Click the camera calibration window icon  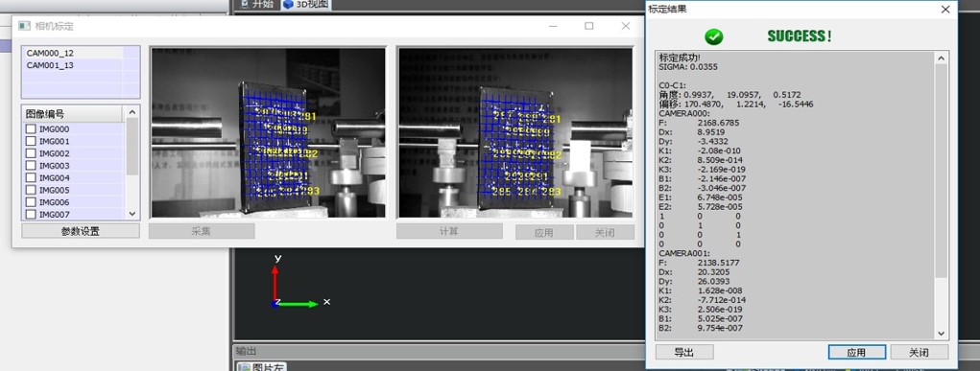pyautogui.click(x=24, y=26)
